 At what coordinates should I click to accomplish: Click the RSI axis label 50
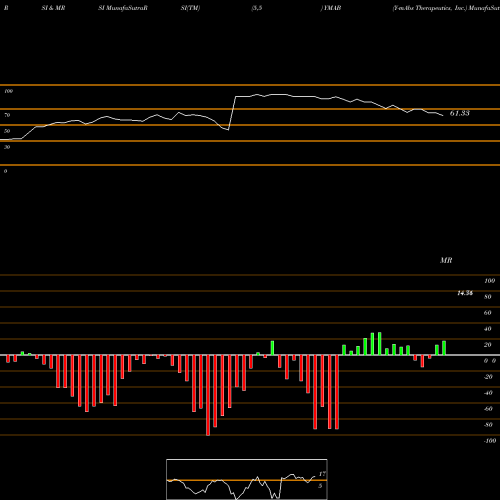click(7, 131)
